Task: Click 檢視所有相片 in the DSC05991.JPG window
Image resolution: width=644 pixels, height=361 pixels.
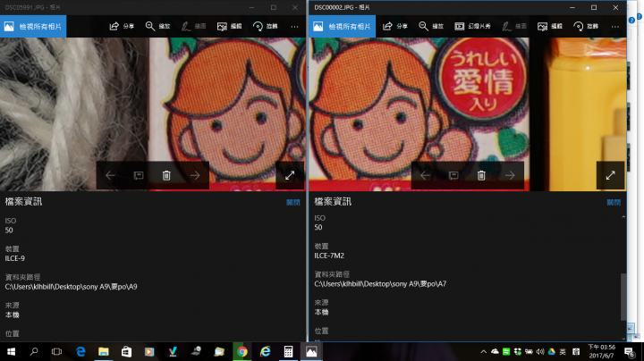Action: 33,26
